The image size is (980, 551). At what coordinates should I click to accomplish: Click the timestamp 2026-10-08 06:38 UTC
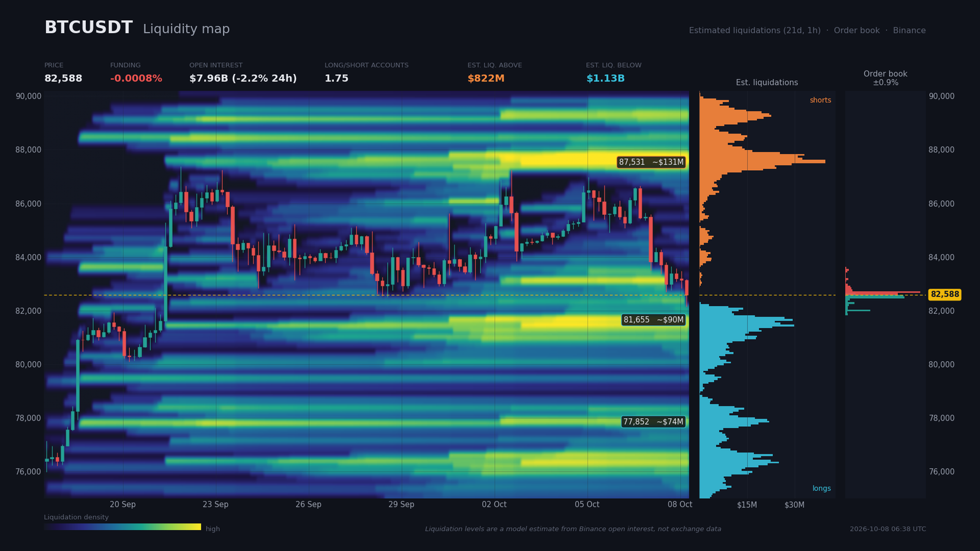pos(888,529)
